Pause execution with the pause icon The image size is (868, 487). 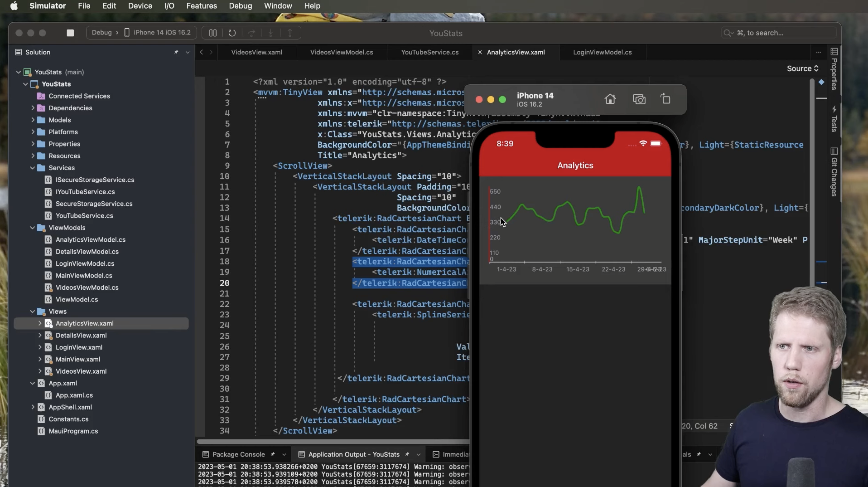pyautogui.click(x=213, y=33)
